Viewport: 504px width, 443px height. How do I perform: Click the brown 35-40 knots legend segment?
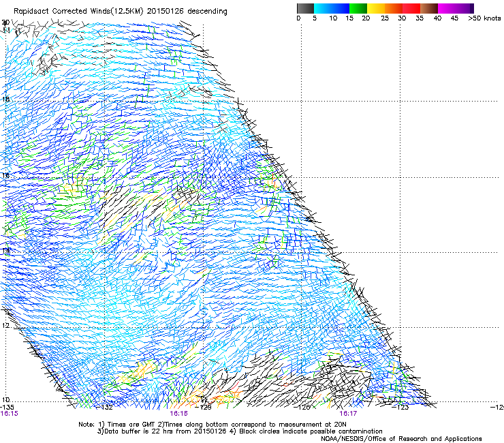pyautogui.click(x=429, y=8)
